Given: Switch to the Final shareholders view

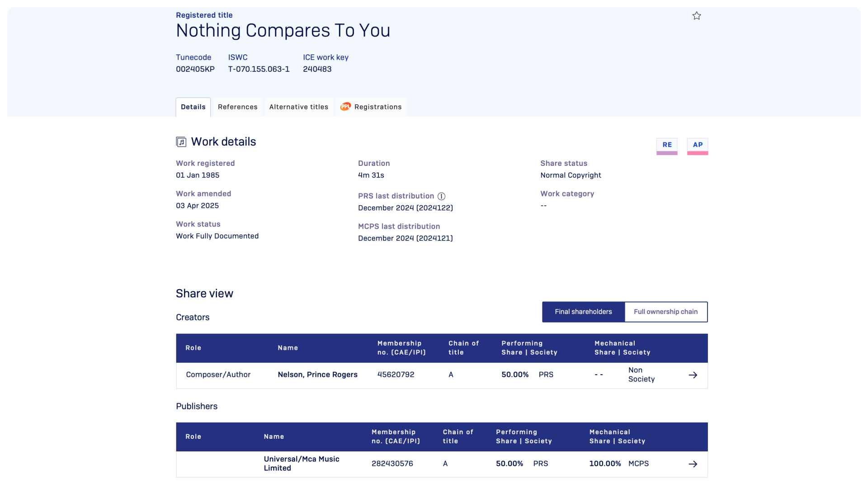Looking at the screenshot, I should (583, 312).
